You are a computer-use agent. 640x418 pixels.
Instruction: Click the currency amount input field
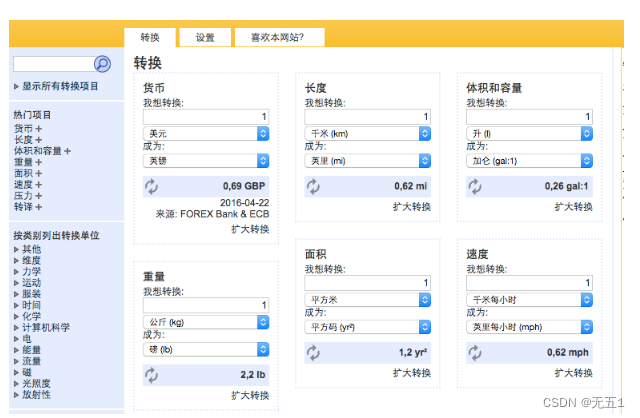206,117
